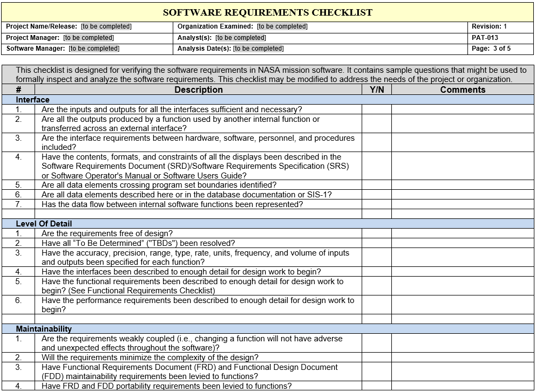
Task: Click the Project Manager placeholder field
Action: 89,38
